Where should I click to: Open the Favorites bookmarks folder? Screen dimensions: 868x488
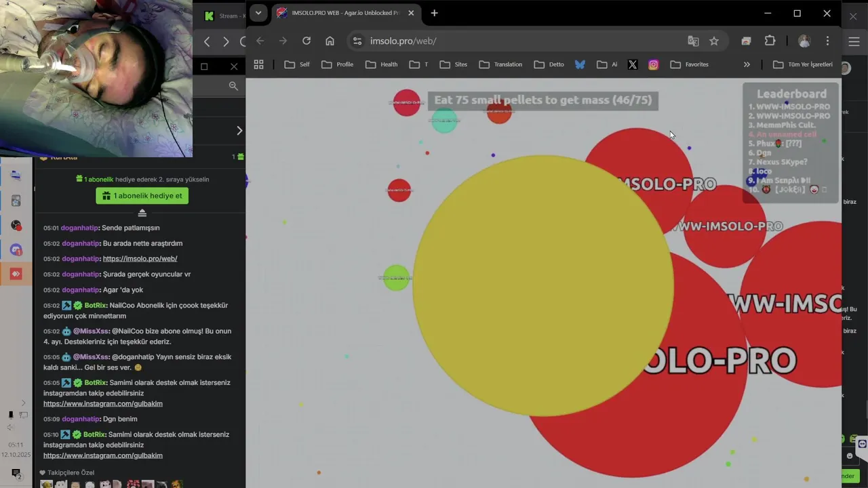[689, 64]
